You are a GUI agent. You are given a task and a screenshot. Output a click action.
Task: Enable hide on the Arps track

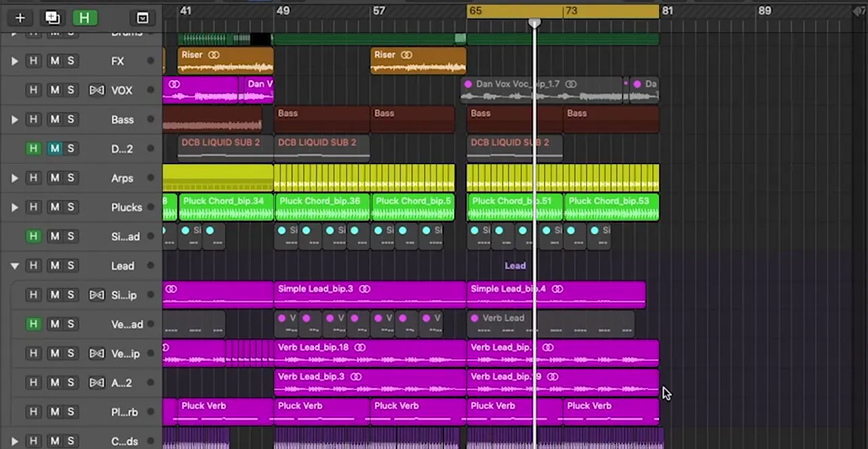33,178
